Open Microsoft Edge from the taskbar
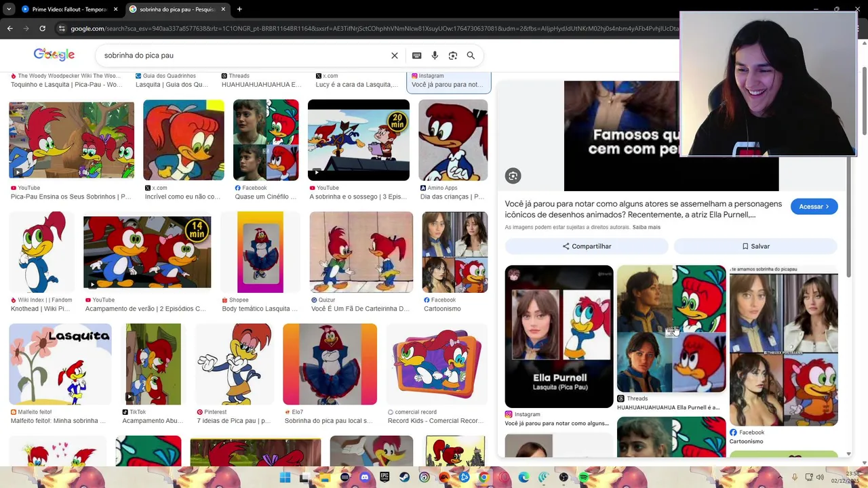 pos(524,478)
